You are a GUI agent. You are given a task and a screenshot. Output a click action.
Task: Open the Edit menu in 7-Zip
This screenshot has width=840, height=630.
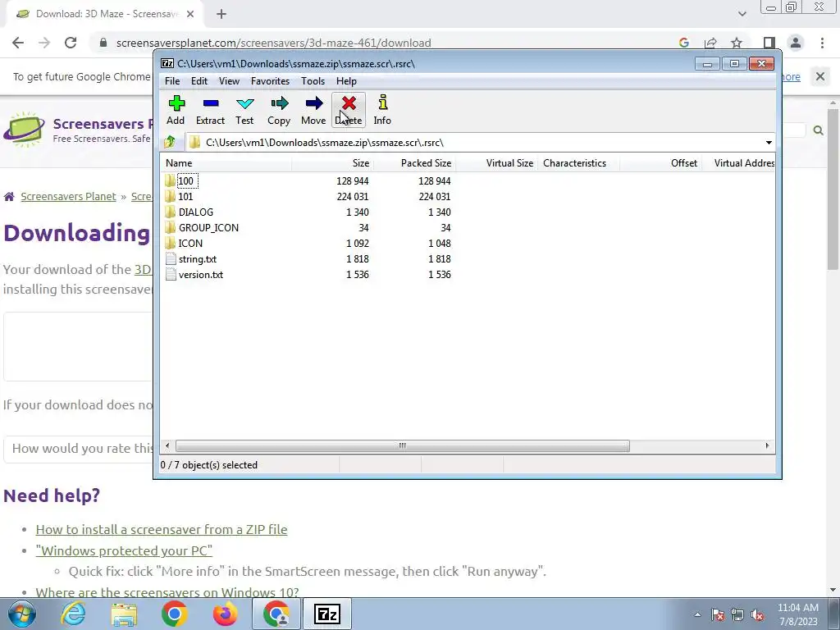[199, 81]
